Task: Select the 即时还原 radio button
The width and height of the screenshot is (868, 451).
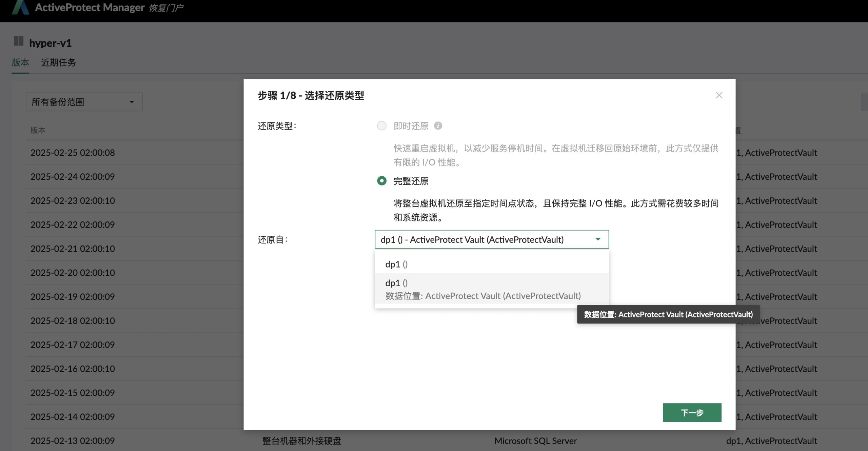Action: pos(382,126)
